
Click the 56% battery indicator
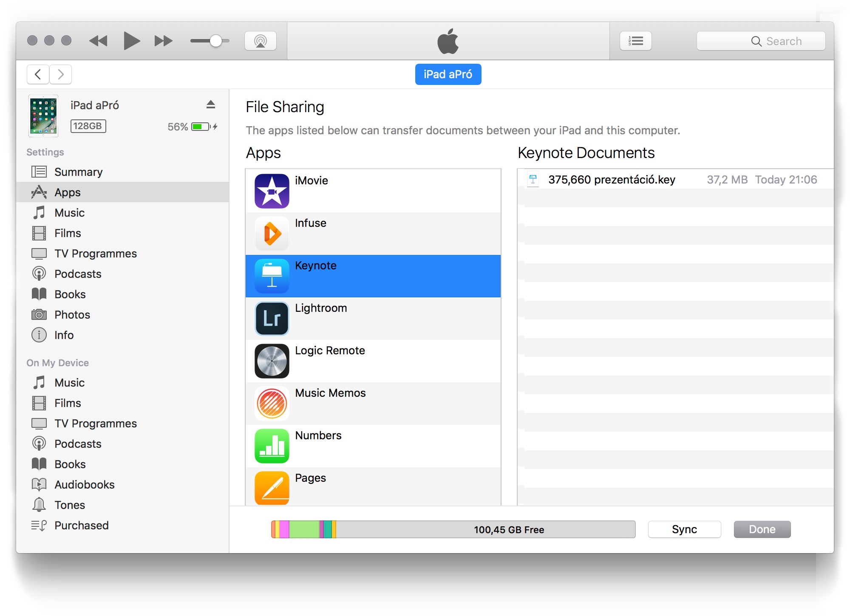tap(193, 127)
